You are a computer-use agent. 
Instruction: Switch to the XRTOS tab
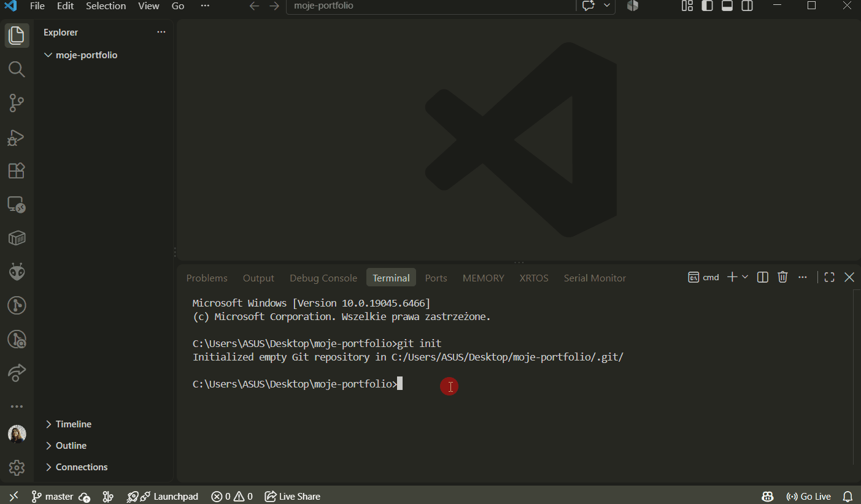[x=534, y=278]
